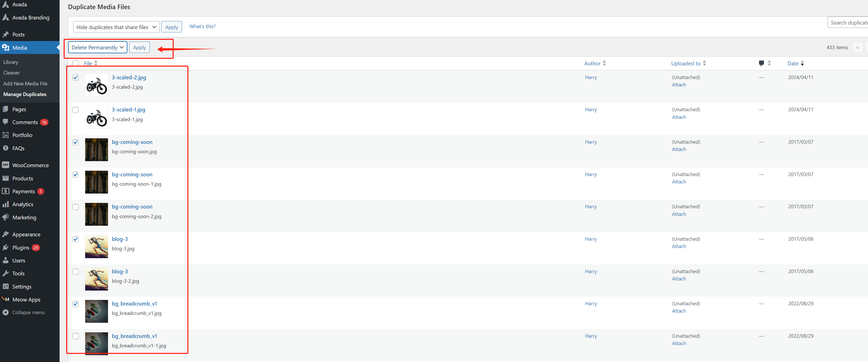
Task: Click the Appearance paintbrush icon
Action: coord(5,234)
